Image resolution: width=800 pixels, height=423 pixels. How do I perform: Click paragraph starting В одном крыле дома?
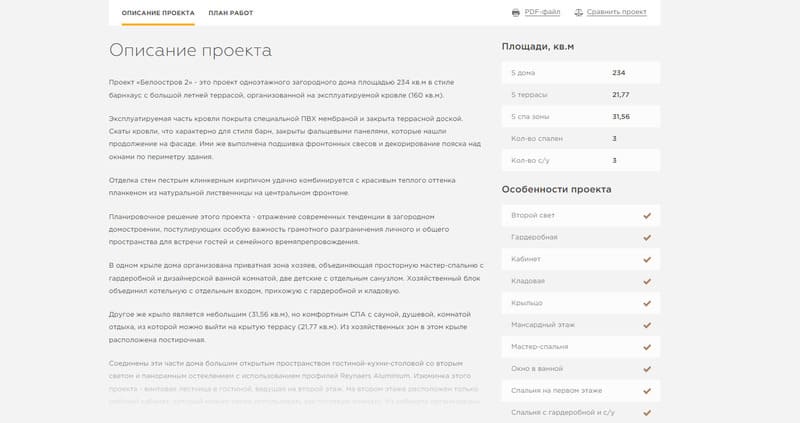coord(296,279)
